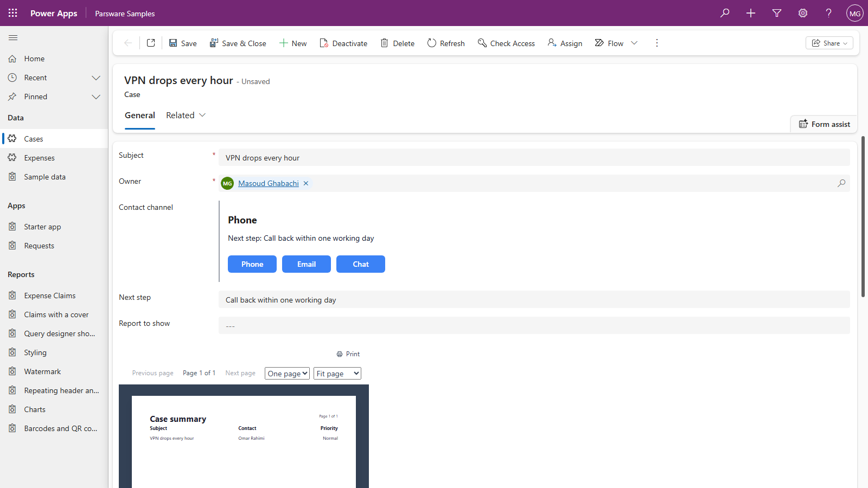Click the plus quick create icon
Viewport: 868px width, 488px height.
pos(751,13)
